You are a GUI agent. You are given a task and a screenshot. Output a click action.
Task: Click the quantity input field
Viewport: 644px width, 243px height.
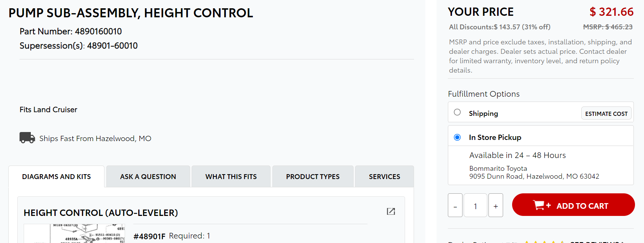pos(475,205)
